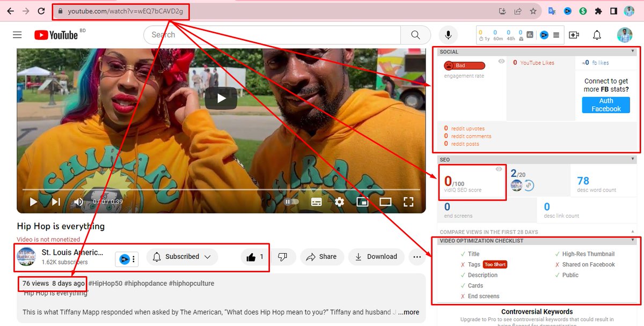Click the #hiphopdance hashtag

click(x=144, y=283)
